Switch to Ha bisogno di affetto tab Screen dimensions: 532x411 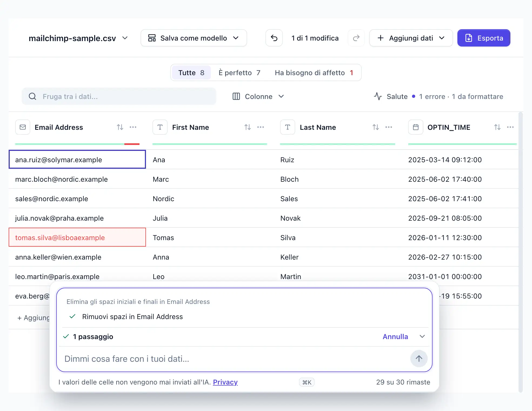(314, 73)
